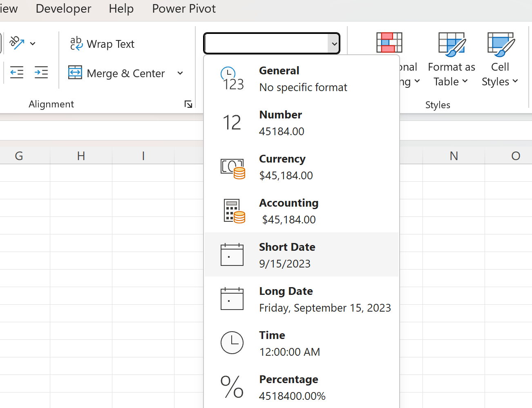The width and height of the screenshot is (532, 408).
Task: Select the Conditional Formatting icon
Action: 389,43
